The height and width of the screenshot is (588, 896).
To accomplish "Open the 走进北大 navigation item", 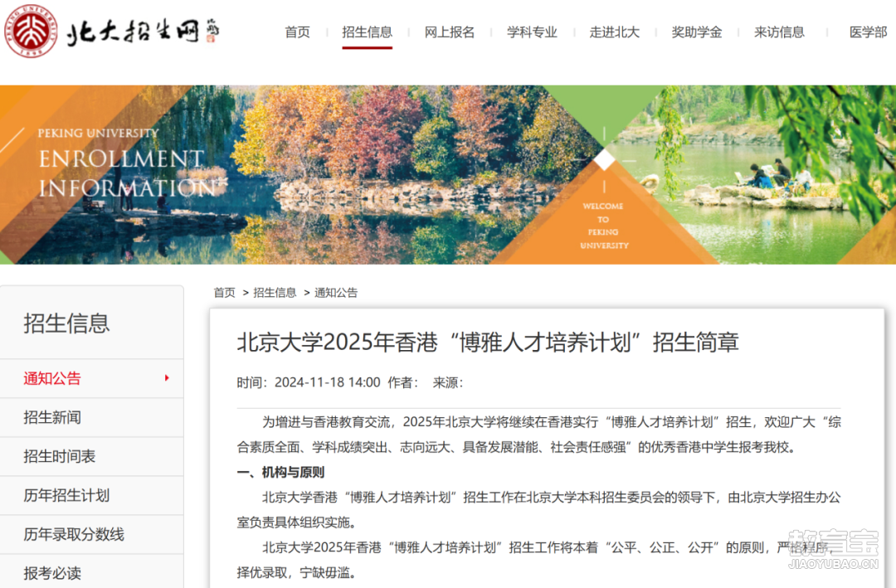I will [x=614, y=32].
